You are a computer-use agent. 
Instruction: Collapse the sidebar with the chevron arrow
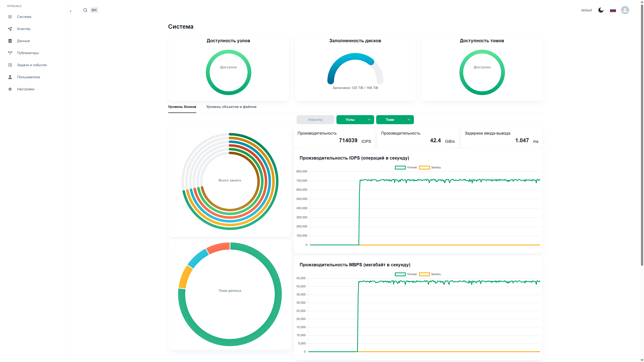70,11
